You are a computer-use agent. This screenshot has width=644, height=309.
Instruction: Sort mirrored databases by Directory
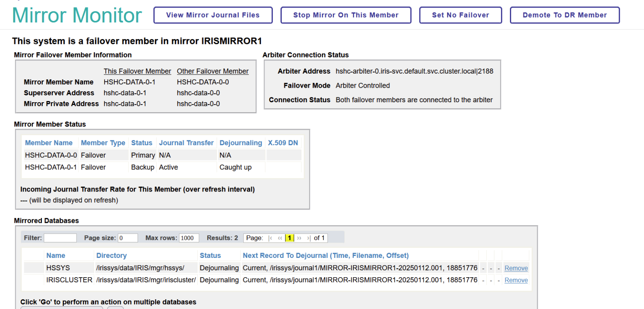[x=111, y=255]
